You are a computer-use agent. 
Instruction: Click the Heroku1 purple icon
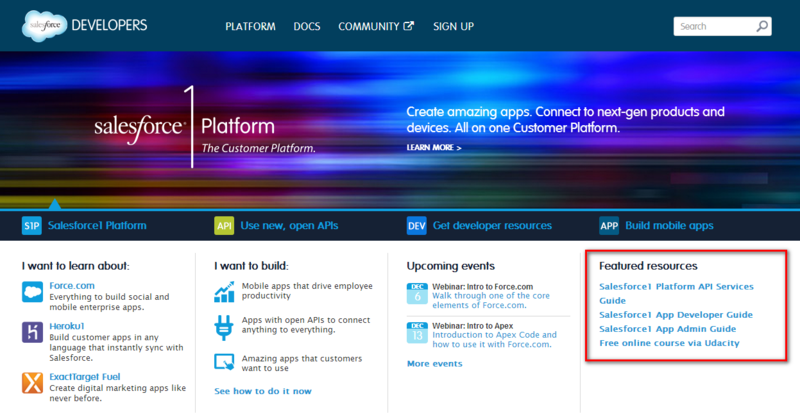point(32,332)
